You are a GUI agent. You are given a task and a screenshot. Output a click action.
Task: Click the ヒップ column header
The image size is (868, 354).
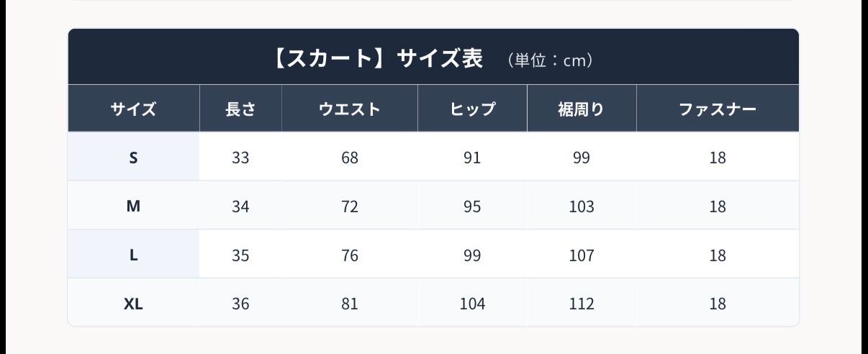pyautogui.click(x=472, y=109)
